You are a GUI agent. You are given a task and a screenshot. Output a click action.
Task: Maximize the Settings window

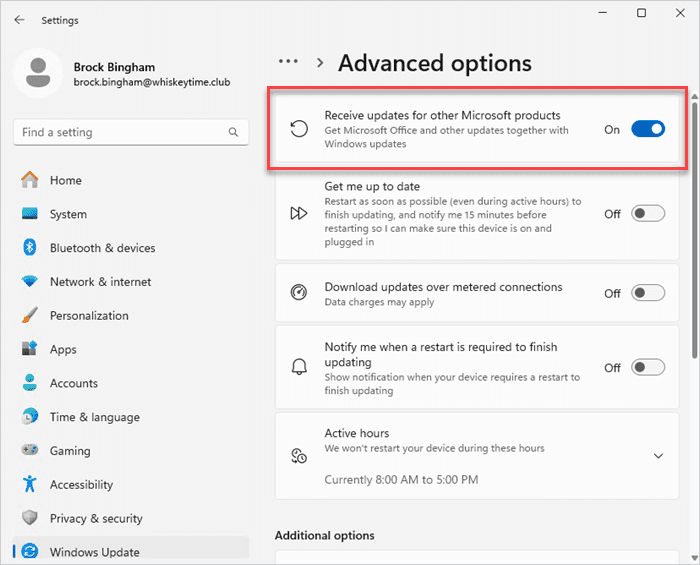(x=641, y=13)
